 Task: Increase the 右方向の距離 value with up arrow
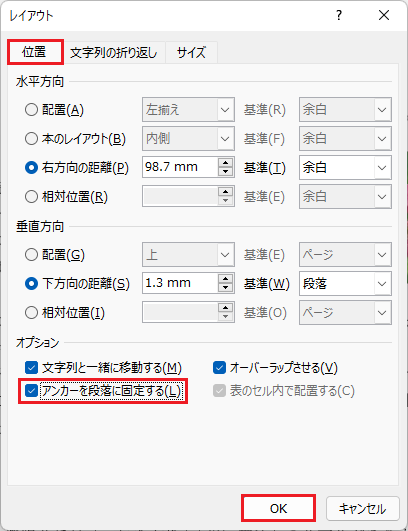click(x=226, y=163)
